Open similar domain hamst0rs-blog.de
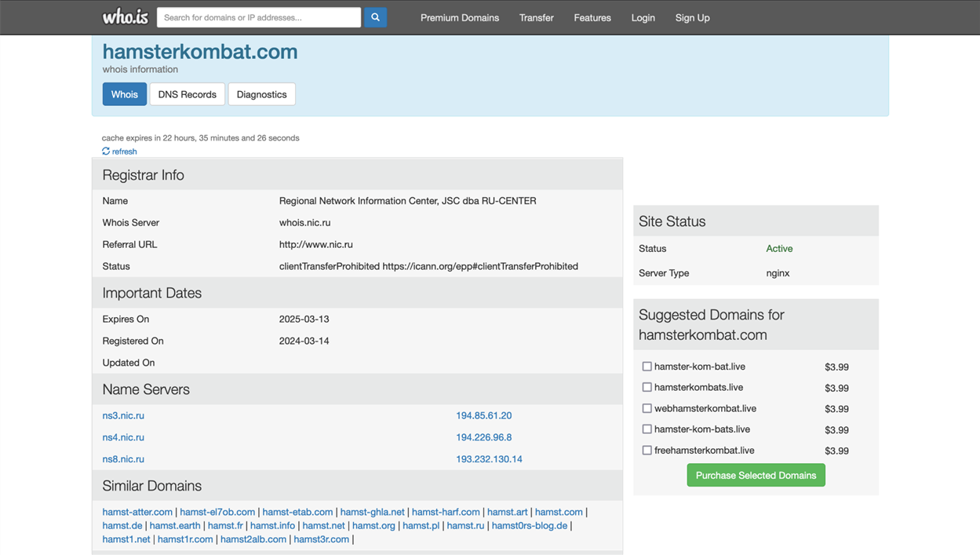This screenshot has height=555, width=980. point(530,526)
